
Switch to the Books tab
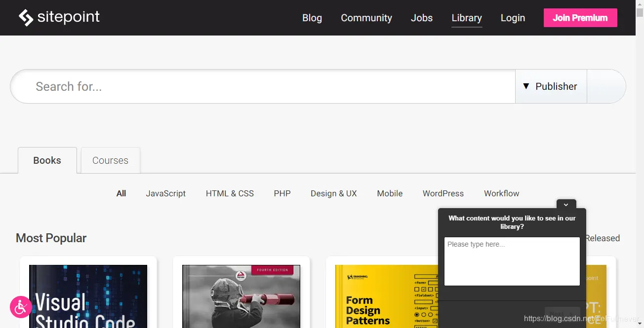coord(47,160)
